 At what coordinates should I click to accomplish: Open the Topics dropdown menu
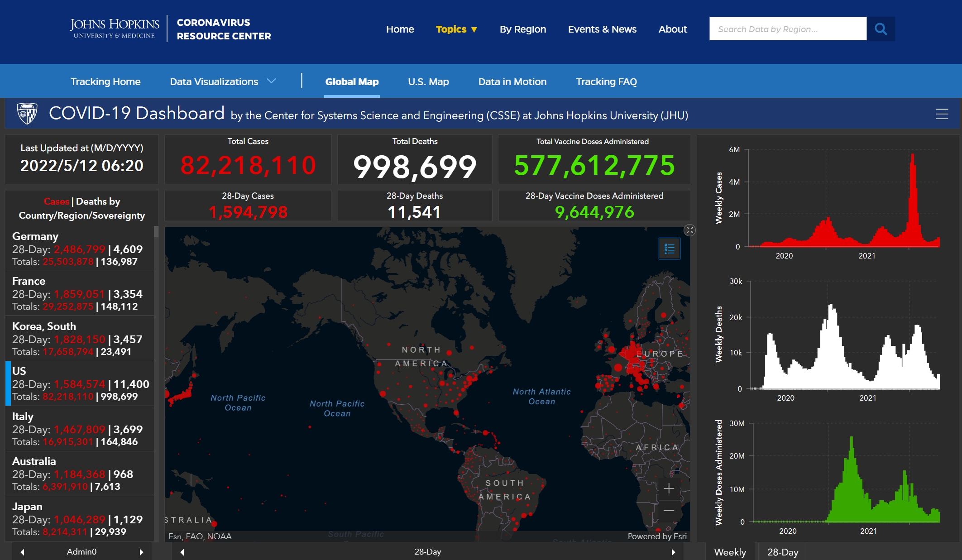tap(456, 29)
